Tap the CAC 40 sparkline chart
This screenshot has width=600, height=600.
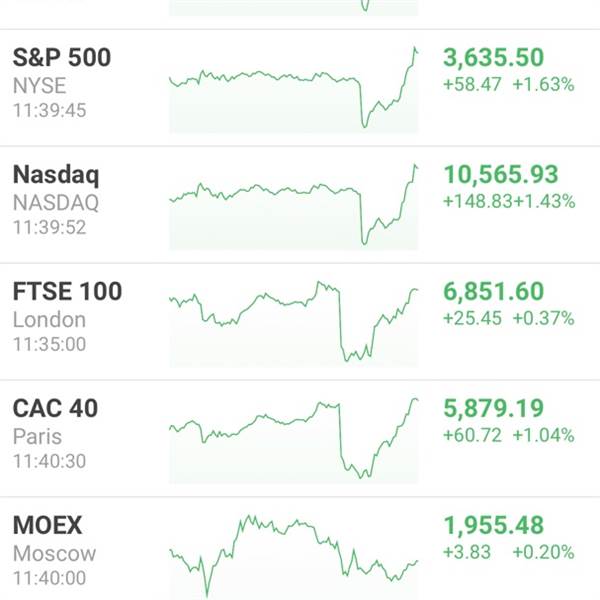293,441
